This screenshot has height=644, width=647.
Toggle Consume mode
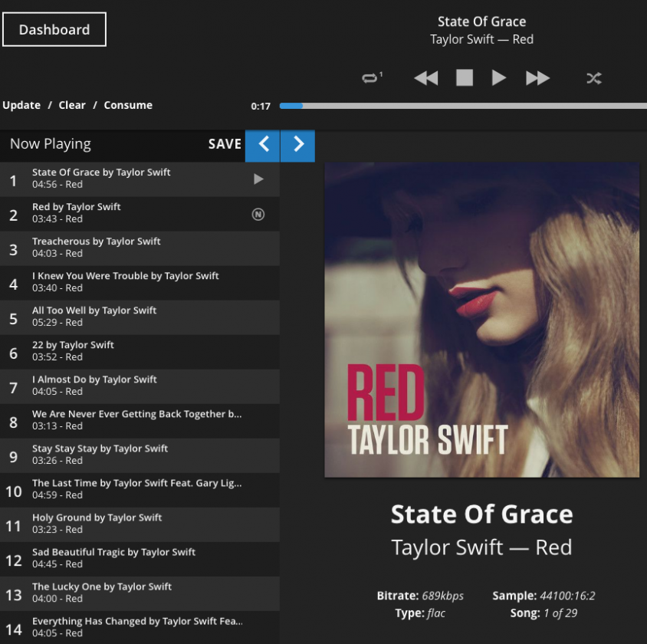(128, 105)
